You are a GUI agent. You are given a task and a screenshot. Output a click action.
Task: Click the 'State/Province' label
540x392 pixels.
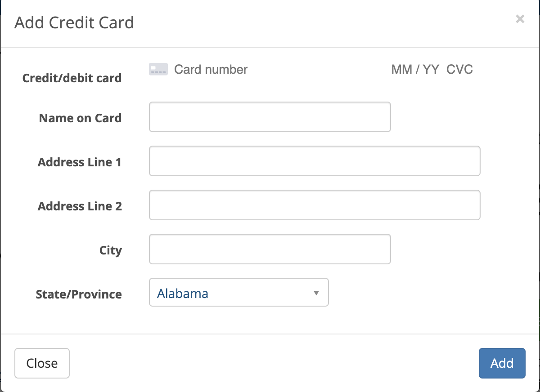point(79,294)
